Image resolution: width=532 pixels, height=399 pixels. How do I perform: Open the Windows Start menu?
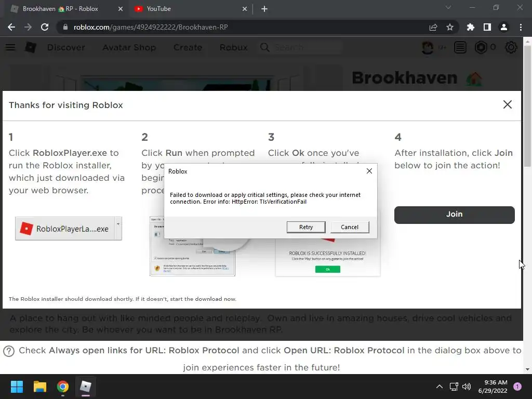tap(17, 387)
